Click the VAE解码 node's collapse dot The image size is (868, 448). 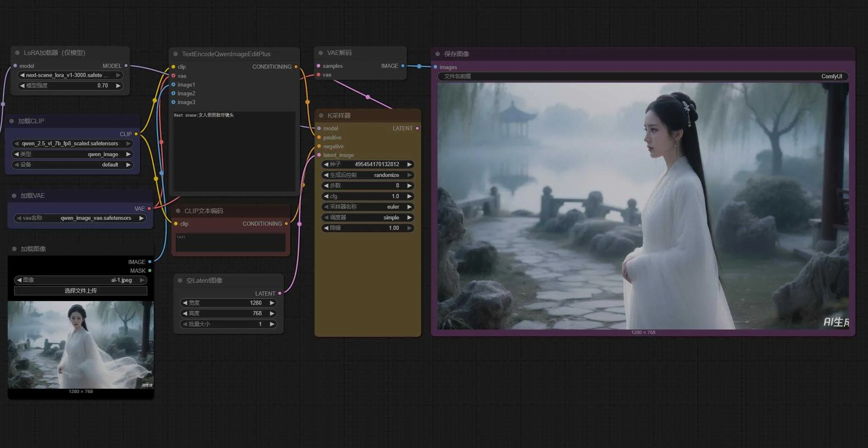(321, 53)
